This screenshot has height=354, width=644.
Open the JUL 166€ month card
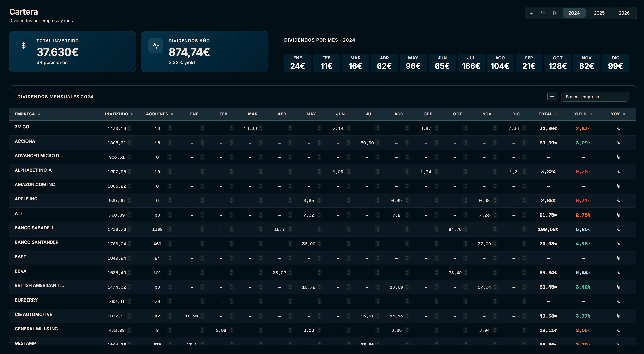471,63
